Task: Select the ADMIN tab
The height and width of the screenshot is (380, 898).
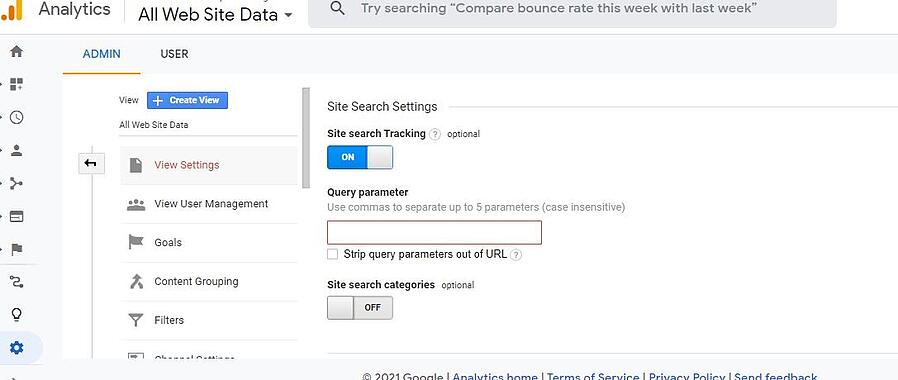Action: pyautogui.click(x=101, y=54)
